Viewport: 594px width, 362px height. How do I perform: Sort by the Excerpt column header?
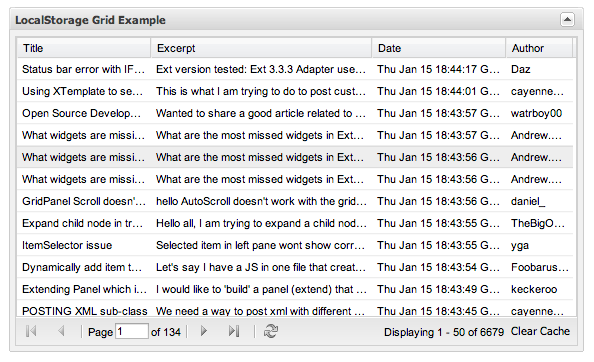click(x=261, y=48)
